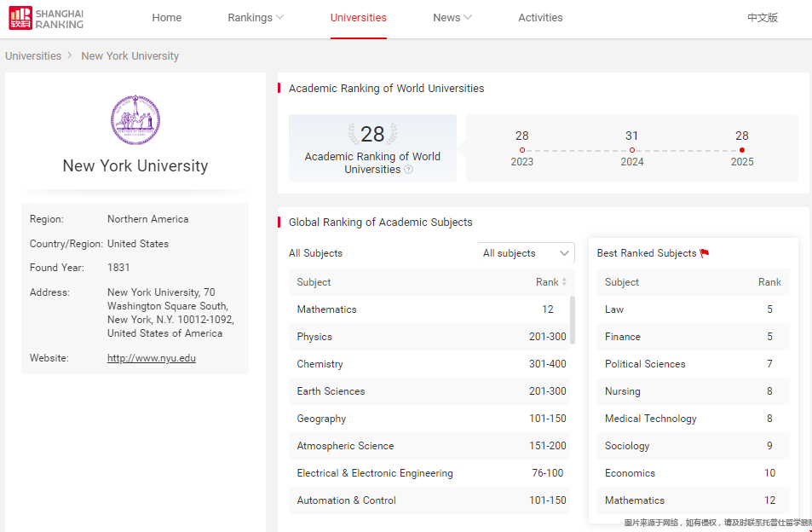Select the red 2025 timeline dot

[741, 149]
